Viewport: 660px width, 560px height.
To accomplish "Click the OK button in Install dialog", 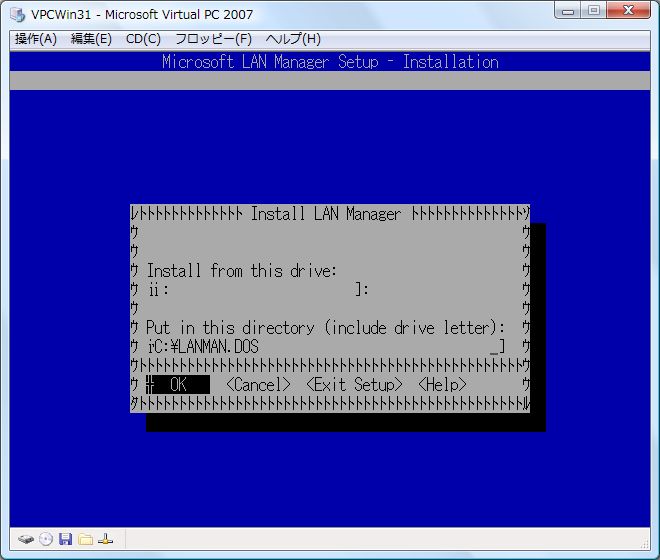I will (178, 385).
